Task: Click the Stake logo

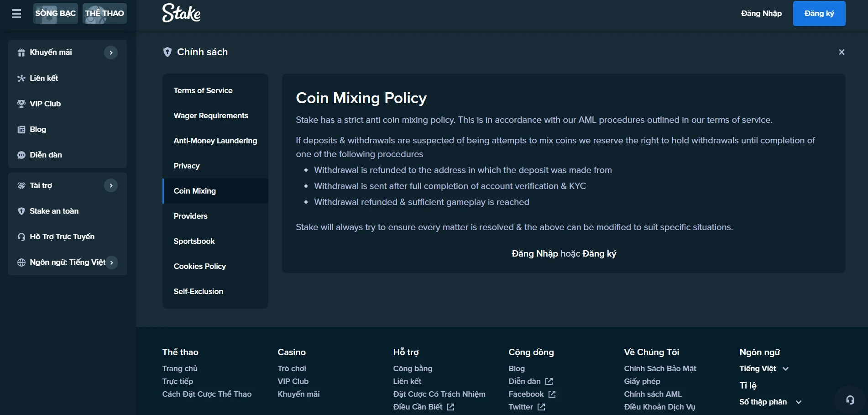Action: pyautogui.click(x=182, y=13)
